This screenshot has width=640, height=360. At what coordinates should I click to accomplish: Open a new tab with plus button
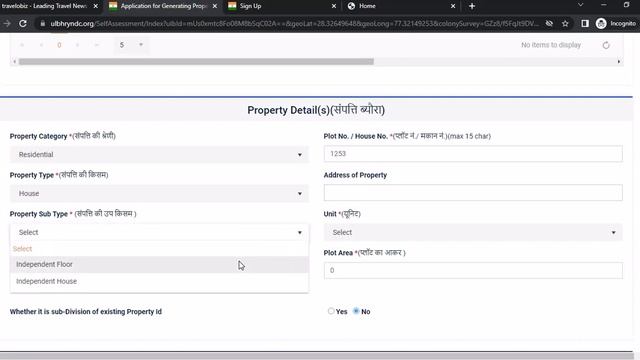[x=472, y=6]
